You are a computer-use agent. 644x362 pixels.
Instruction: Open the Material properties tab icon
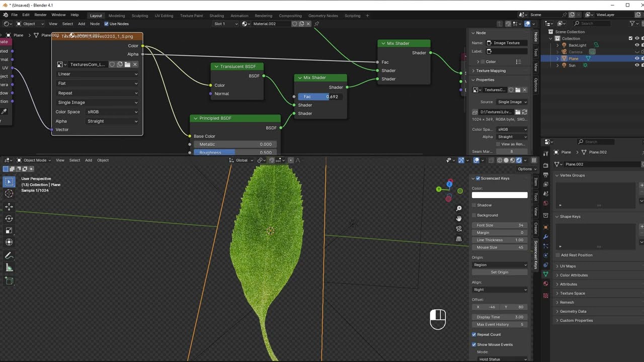[546, 284]
